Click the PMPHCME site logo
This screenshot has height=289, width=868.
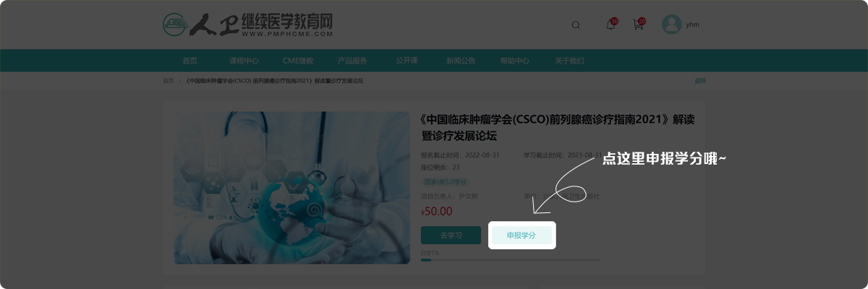coord(248,25)
